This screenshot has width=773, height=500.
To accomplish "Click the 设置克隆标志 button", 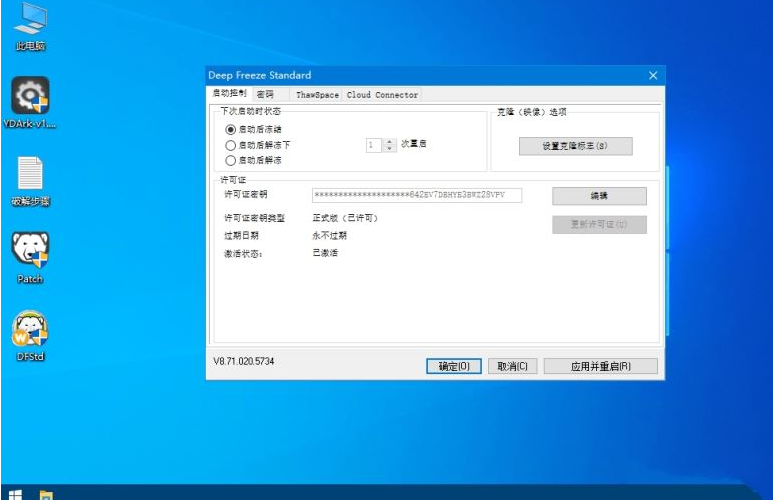I will pos(575,146).
